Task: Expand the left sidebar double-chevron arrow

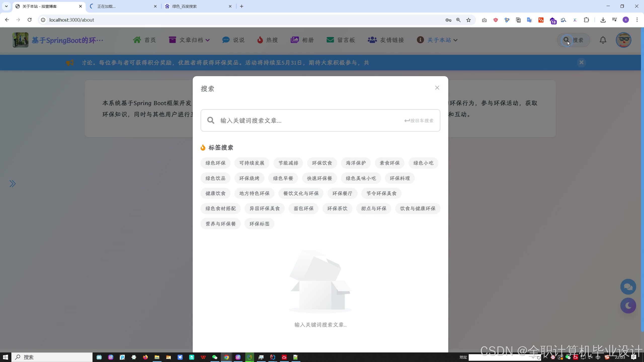Action: pyautogui.click(x=13, y=184)
